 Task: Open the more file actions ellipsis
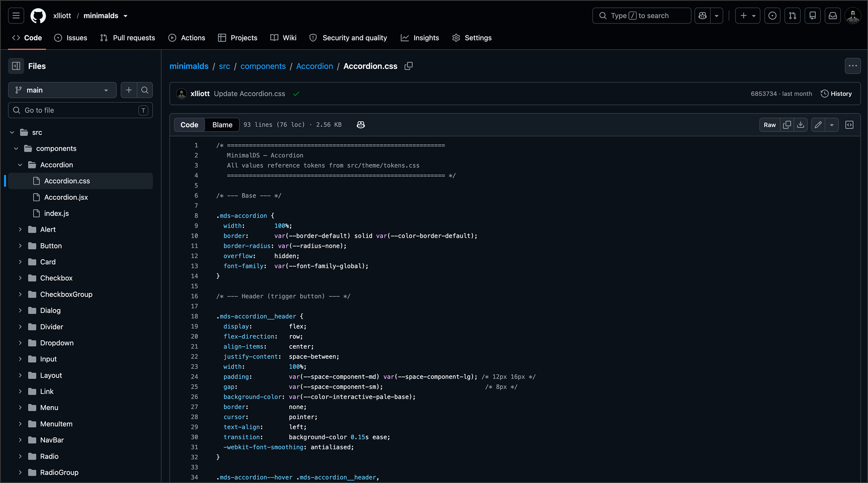point(852,66)
